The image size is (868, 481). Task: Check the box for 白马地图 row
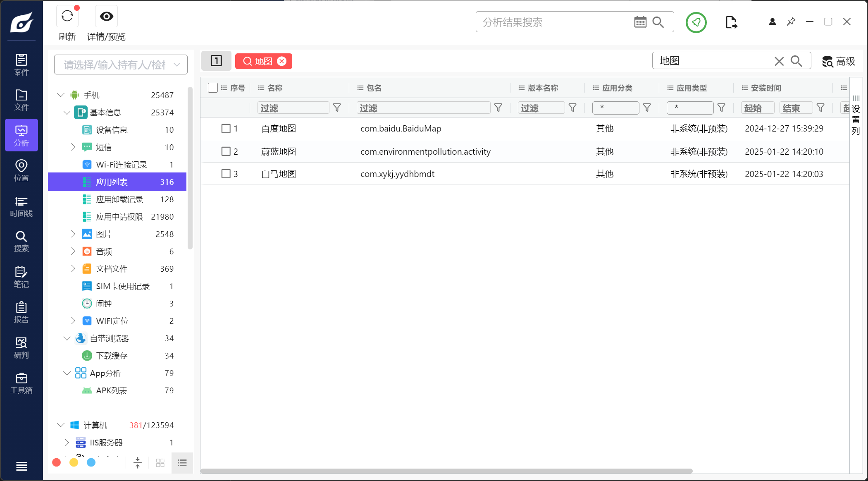[226, 174]
